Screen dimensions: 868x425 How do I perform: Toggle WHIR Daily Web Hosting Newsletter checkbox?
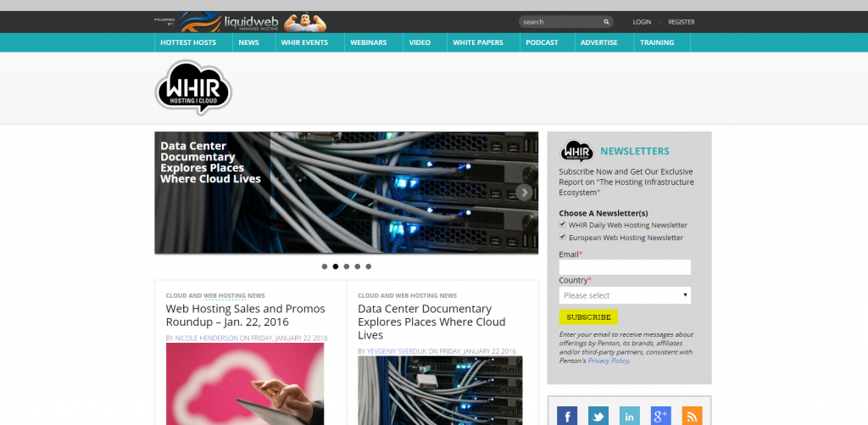coord(563,225)
